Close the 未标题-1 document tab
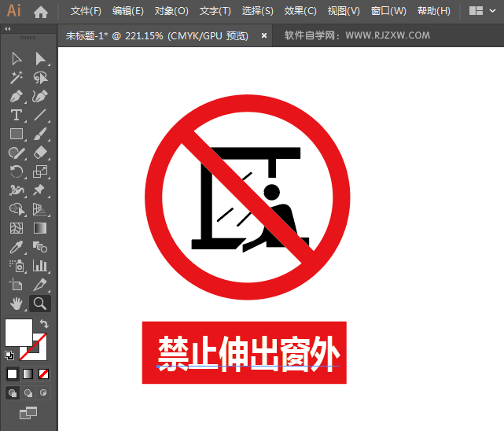 pyautogui.click(x=264, y=35)
